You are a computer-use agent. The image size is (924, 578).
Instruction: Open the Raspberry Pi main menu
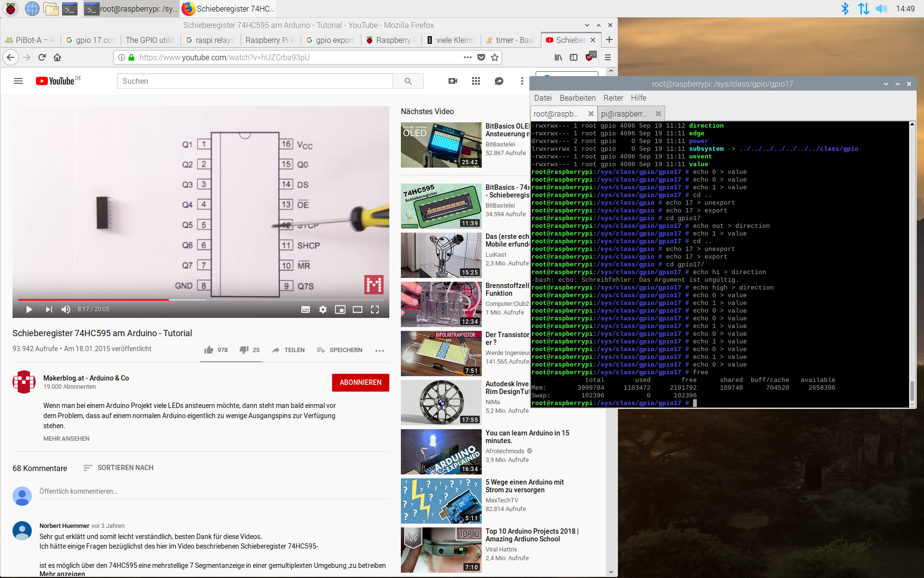tap(11, 9)
